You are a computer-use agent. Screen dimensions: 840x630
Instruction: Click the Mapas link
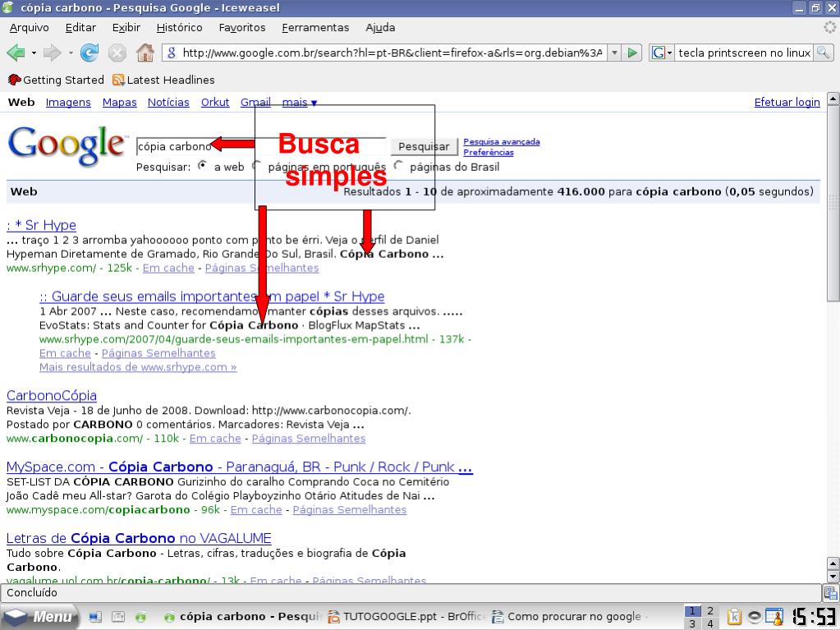pyautogui.click(x=119, y=103)
